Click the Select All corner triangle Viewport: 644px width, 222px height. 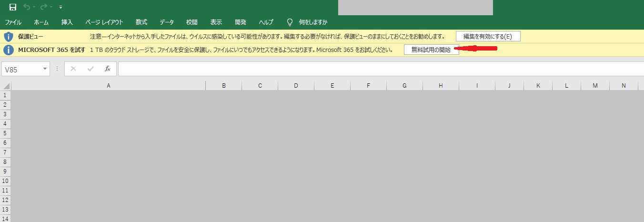point(6,86)
